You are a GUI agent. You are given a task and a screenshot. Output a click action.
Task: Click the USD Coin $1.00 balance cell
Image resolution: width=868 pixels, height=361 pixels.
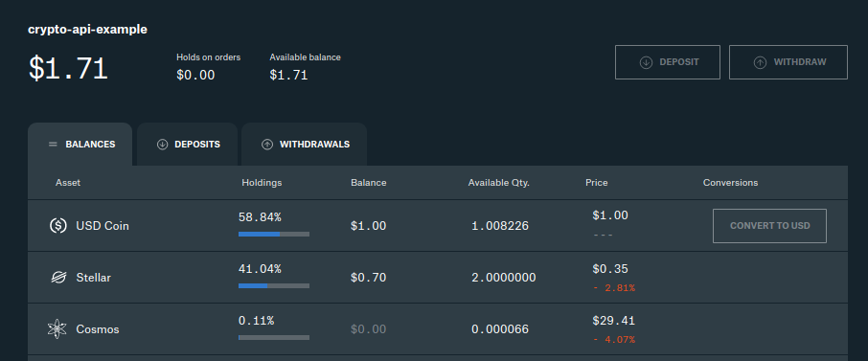[x=368, y=226]
